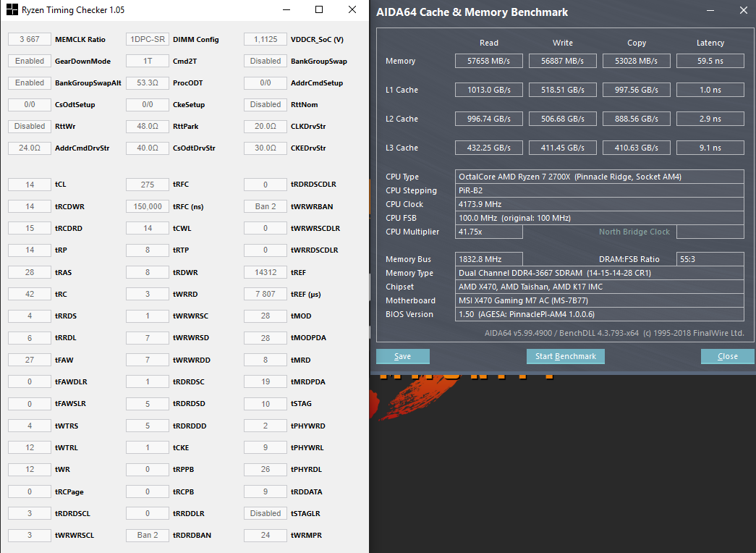Click L2 Cache Write 506.68 GB/s
The image size is (756, 553).
pos(563,119)
